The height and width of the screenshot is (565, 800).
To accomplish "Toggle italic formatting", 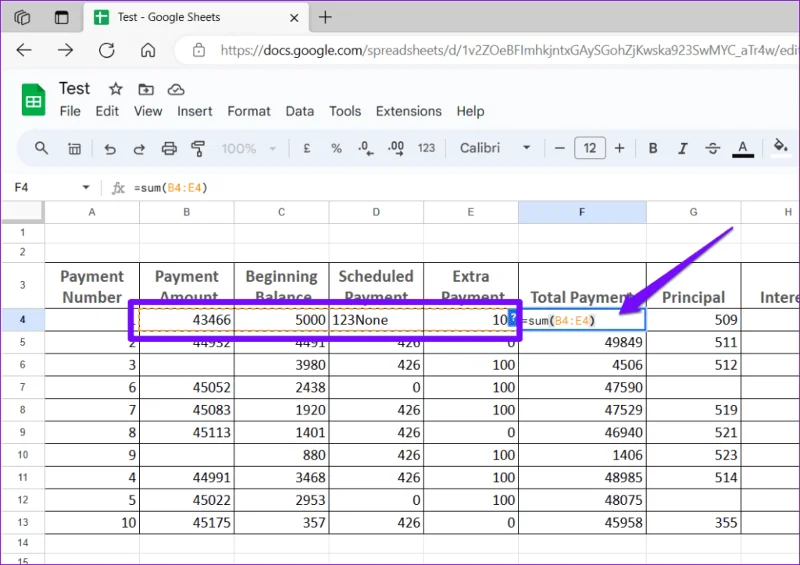I will [x=682, y=149].
